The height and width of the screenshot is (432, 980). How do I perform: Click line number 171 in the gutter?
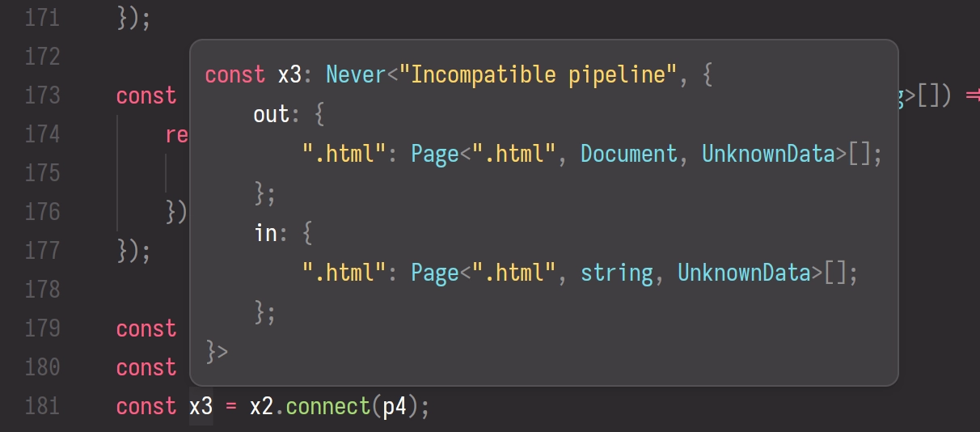(43, 18)
